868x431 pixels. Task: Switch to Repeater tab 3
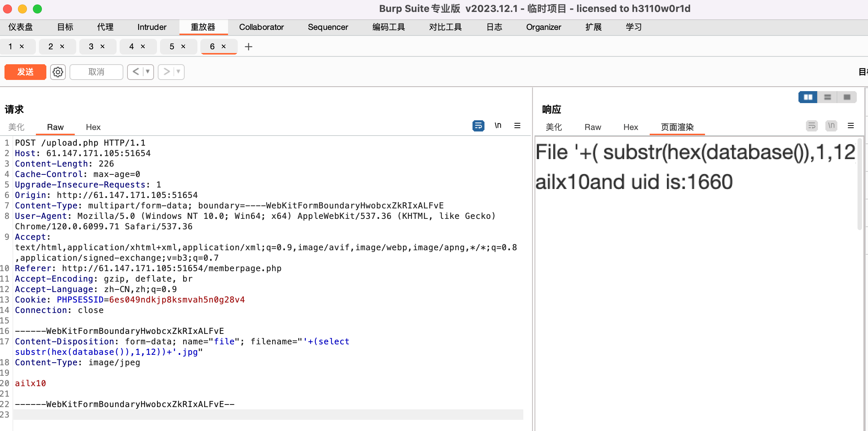click(x=90, y=46)
